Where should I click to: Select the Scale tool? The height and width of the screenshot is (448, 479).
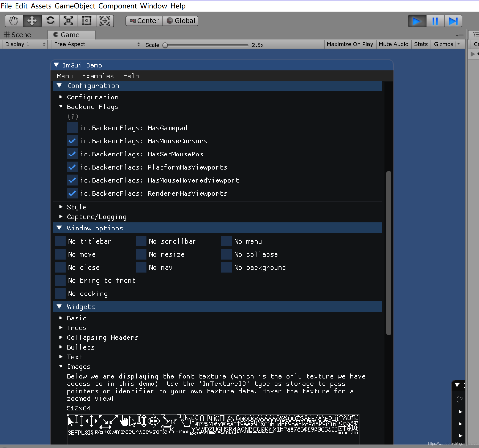[68, 21]
